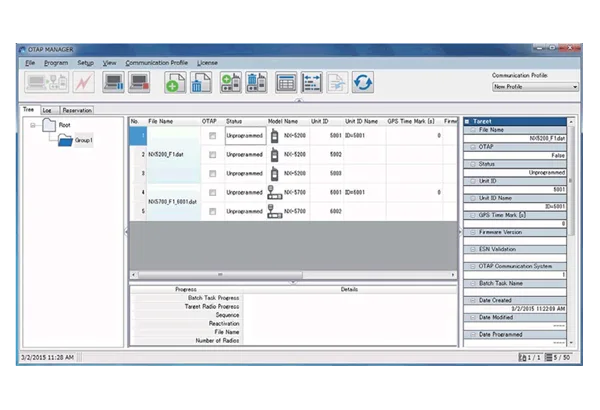Click the delete radio target icon
This screenshot has height=410, width=600.
pos(256,82)
